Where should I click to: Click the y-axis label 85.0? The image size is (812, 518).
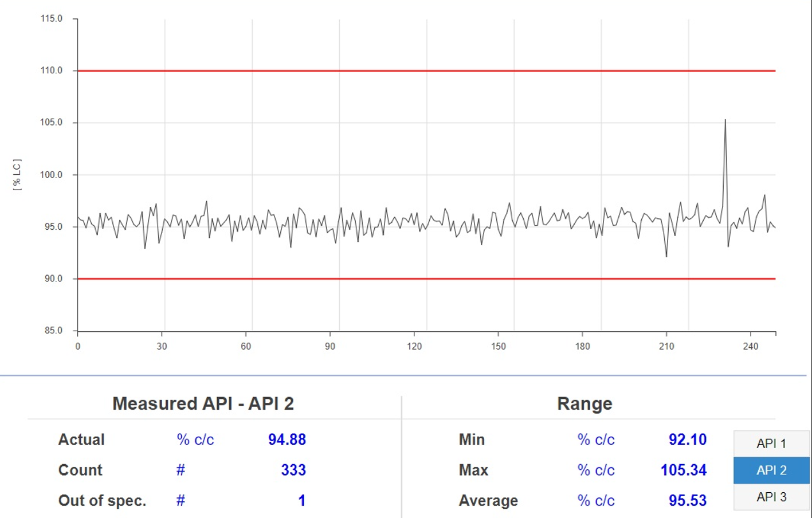click(x=53, y=330)
